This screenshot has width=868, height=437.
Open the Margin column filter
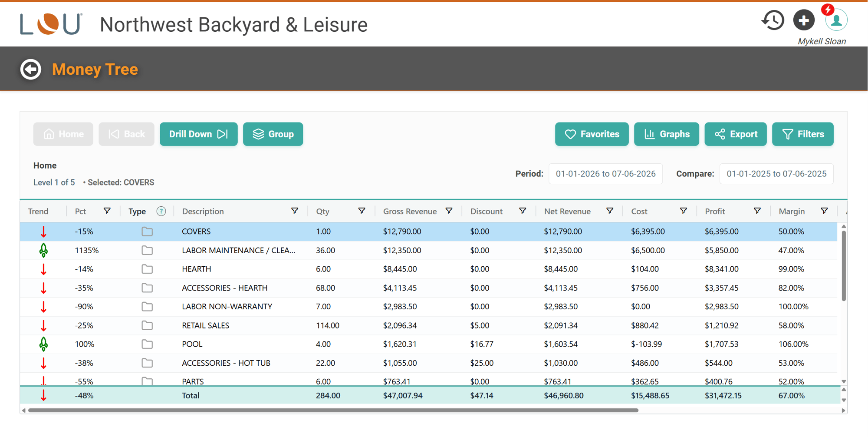[x=824, y=211]
